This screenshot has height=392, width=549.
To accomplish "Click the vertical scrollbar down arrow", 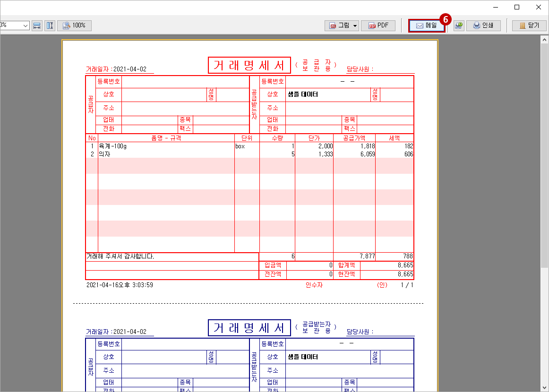I will tap(544, 387).
